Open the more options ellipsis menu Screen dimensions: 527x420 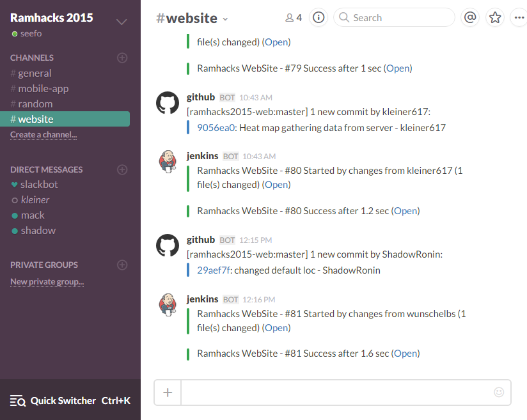click(519, 17)
